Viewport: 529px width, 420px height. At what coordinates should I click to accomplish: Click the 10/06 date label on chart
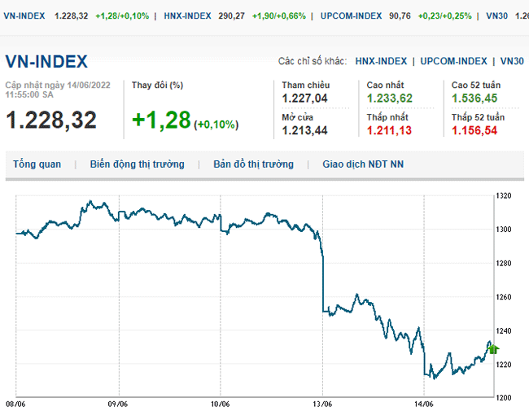[x=220, y=404]
